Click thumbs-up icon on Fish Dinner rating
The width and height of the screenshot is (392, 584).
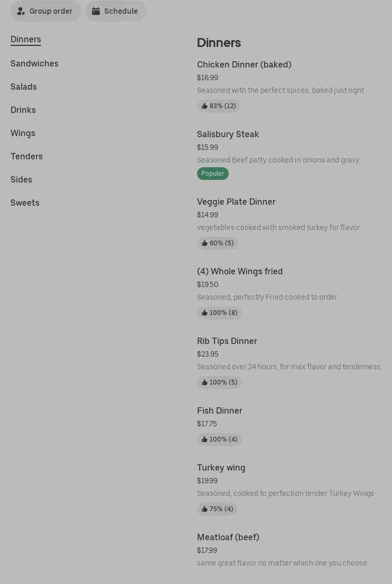click(204, 439)
